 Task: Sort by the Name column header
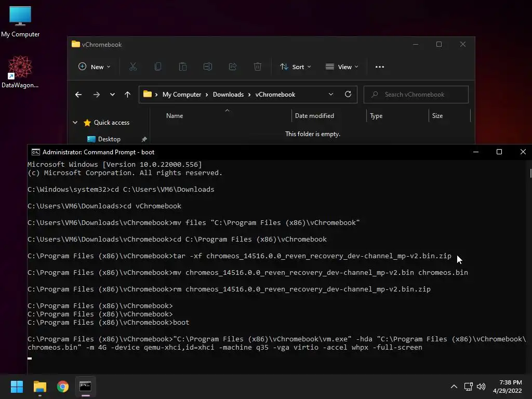175,116
